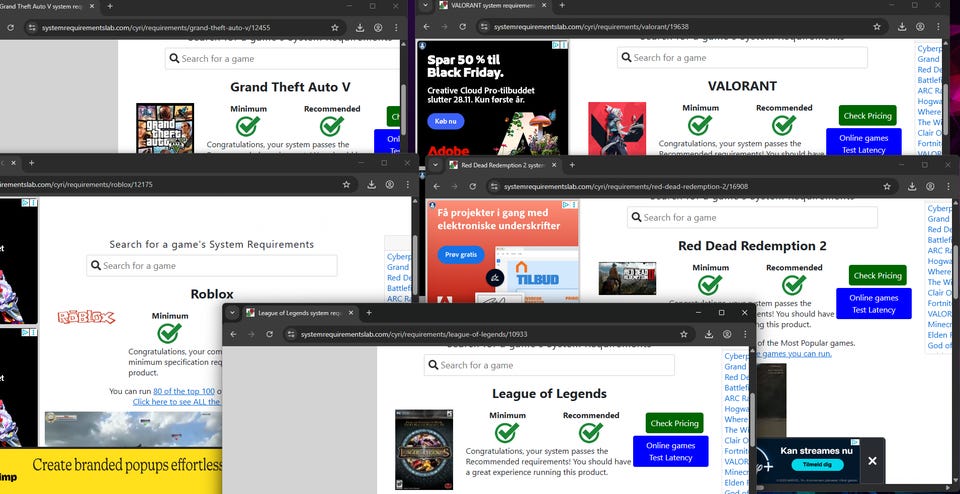Open new tab in VALORANT window
This screenshot has width=960, height=494.
[x=561, y=6]
